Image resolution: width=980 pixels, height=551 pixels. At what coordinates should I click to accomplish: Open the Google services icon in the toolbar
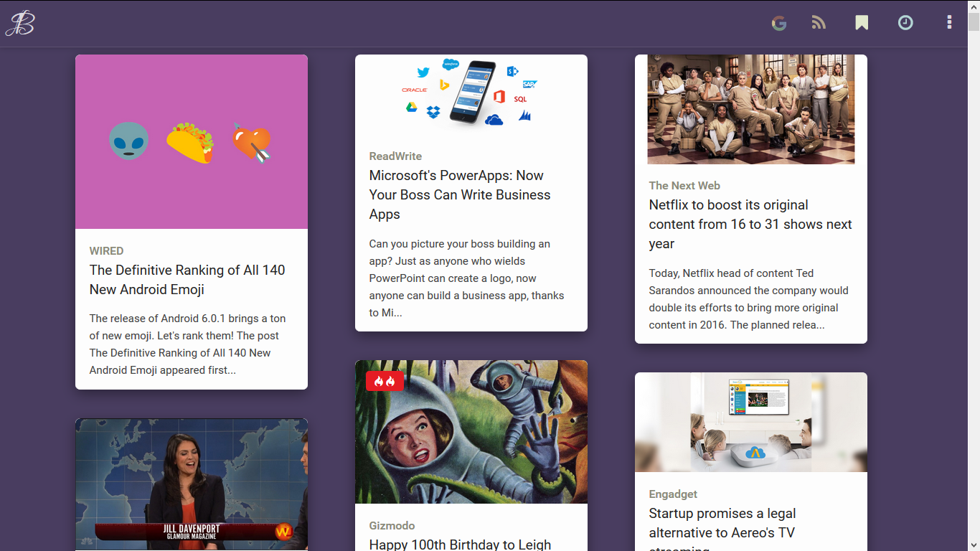pyautogui.click(x=779, y=22)
